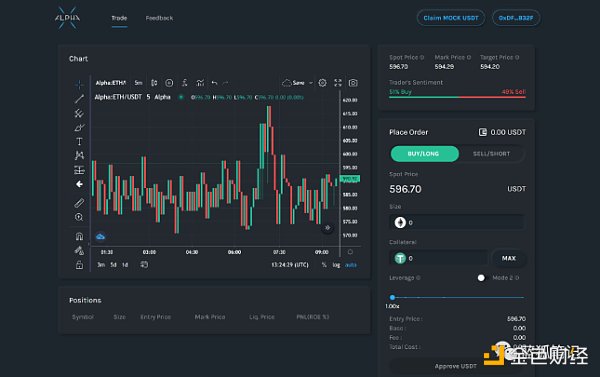Viewport: 600px width, 377px height.
Task: Undo last chart action
Action: [x=214, y=83]
